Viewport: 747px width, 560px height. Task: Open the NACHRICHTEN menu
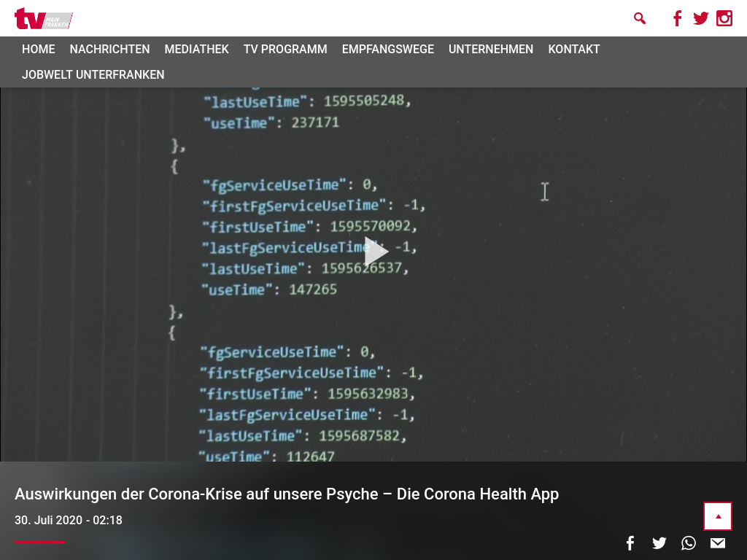(109, 49)
